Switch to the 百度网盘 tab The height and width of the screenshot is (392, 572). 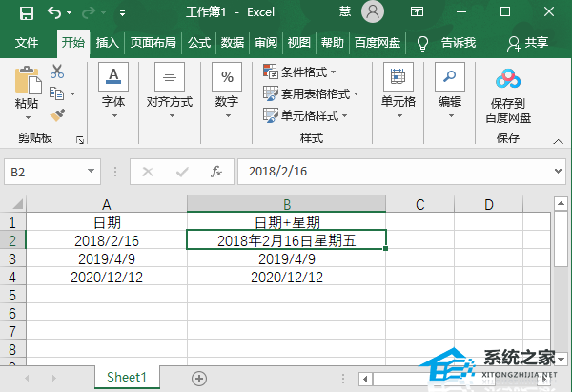coord(378,43)
